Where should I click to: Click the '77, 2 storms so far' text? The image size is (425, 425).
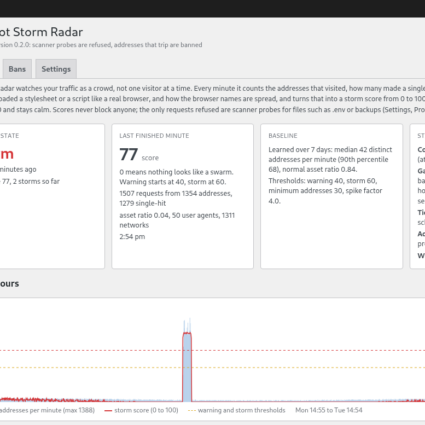click(31, 181)
